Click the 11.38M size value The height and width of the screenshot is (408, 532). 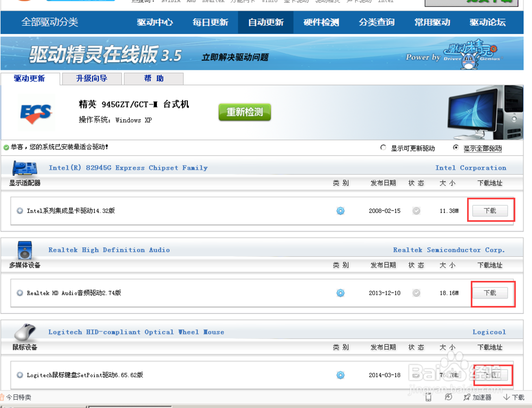click(449, 211)
